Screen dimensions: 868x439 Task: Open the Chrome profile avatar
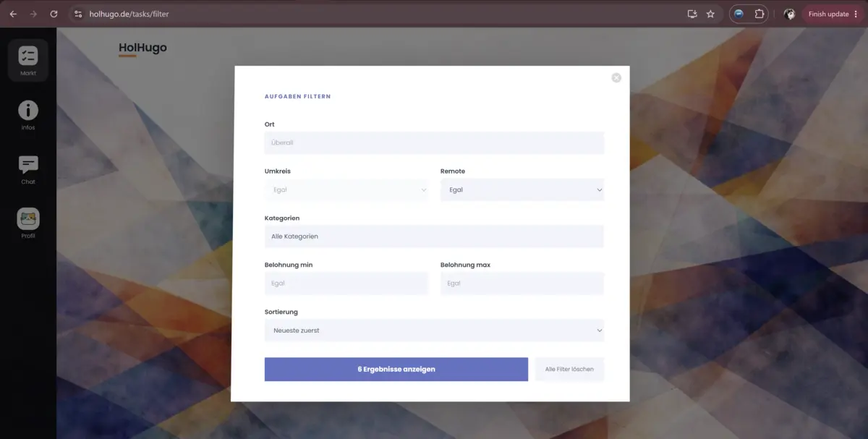pos(789,14)
